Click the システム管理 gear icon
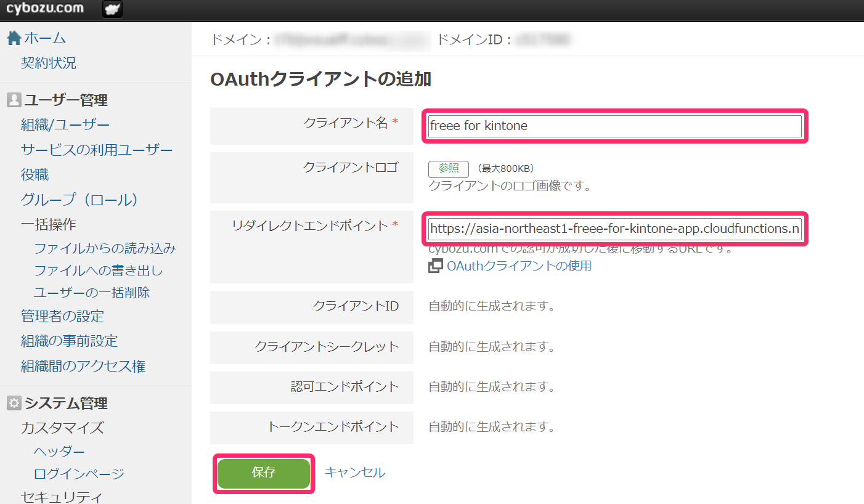Viewport: 864px width, 504px height. 14,403
